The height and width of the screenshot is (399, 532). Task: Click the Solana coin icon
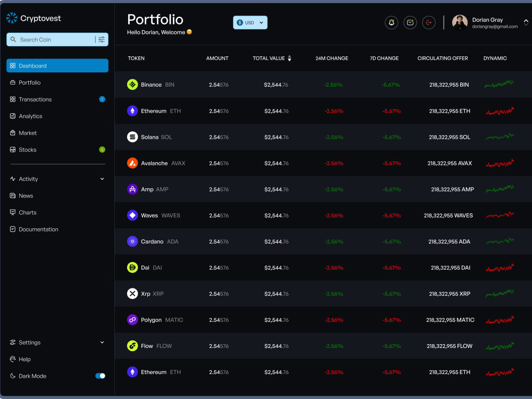[132, 137]
